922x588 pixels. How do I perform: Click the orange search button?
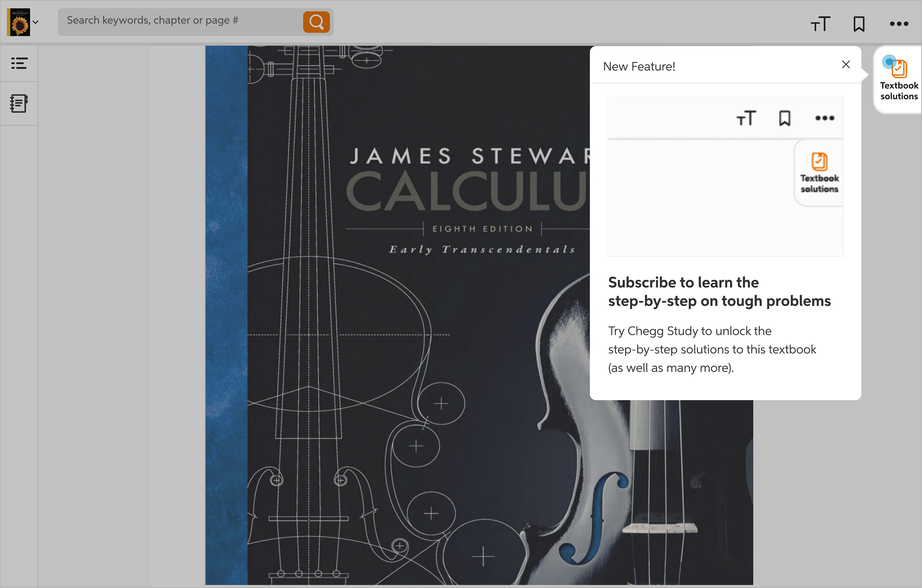(x=316, y=22)
